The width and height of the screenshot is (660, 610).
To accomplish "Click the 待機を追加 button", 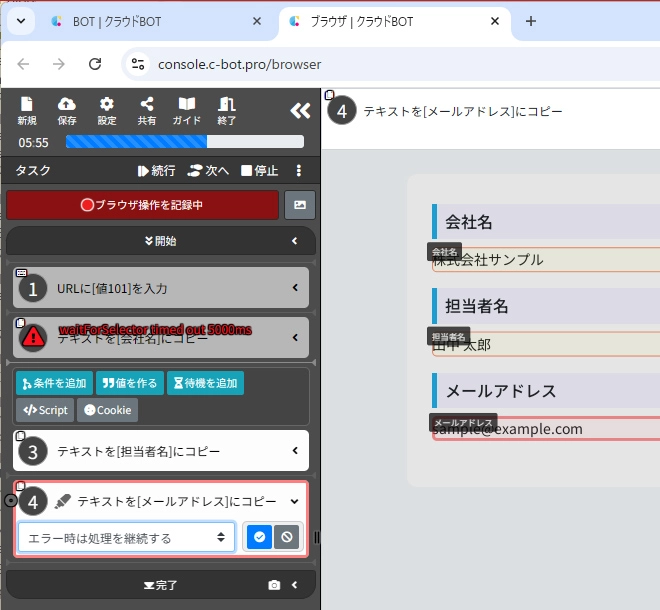I will 204,383.
